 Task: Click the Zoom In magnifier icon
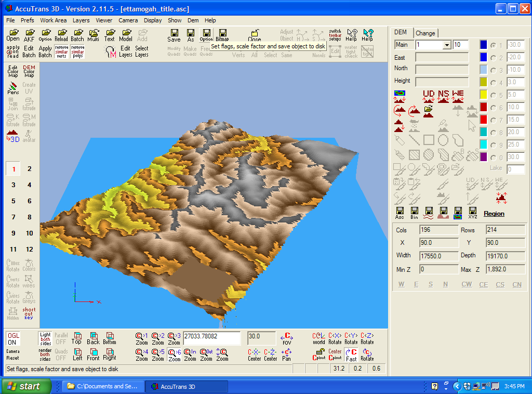tap(190, 354)
